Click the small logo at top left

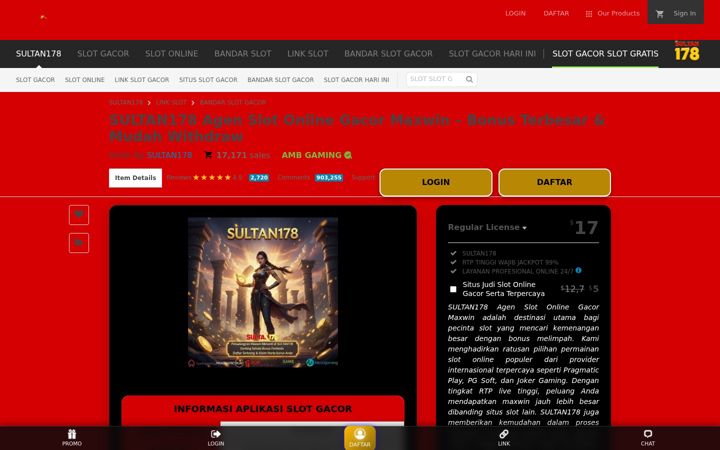pos(43,17)
